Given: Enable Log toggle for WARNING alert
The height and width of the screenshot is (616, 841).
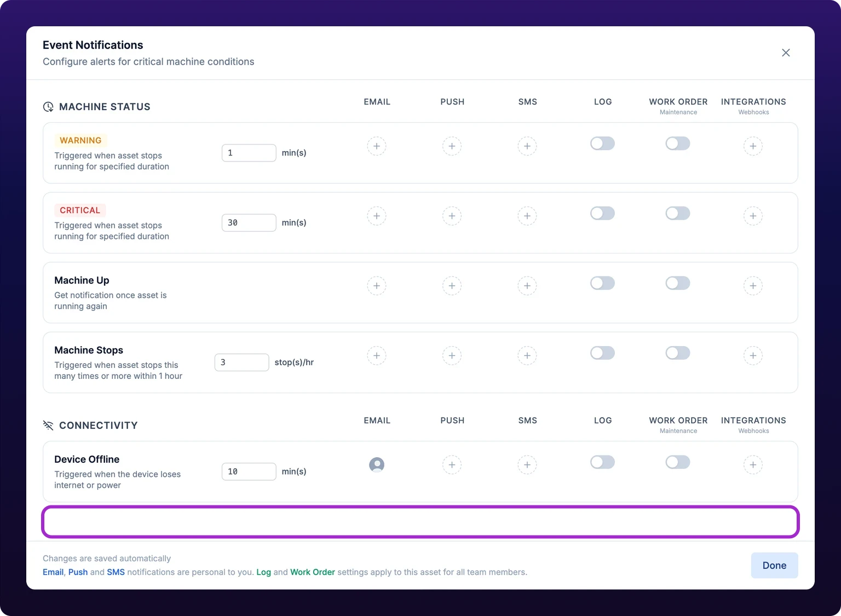Looking at the screenshot, I should [x=602, y=143].
